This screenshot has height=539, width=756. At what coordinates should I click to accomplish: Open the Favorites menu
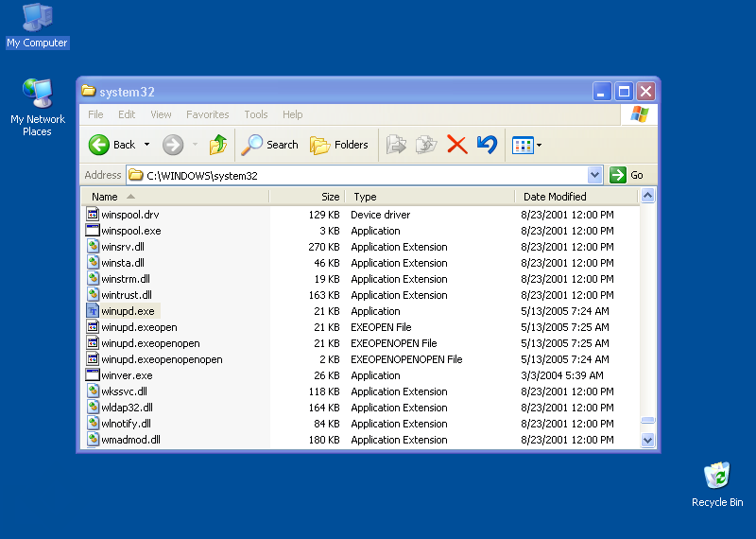click(x=207, y=114)
